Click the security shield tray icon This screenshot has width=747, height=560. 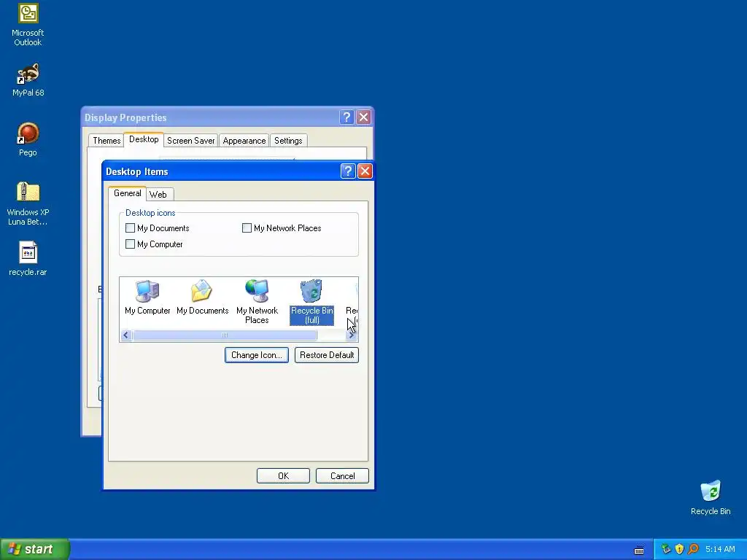point(679,549)
